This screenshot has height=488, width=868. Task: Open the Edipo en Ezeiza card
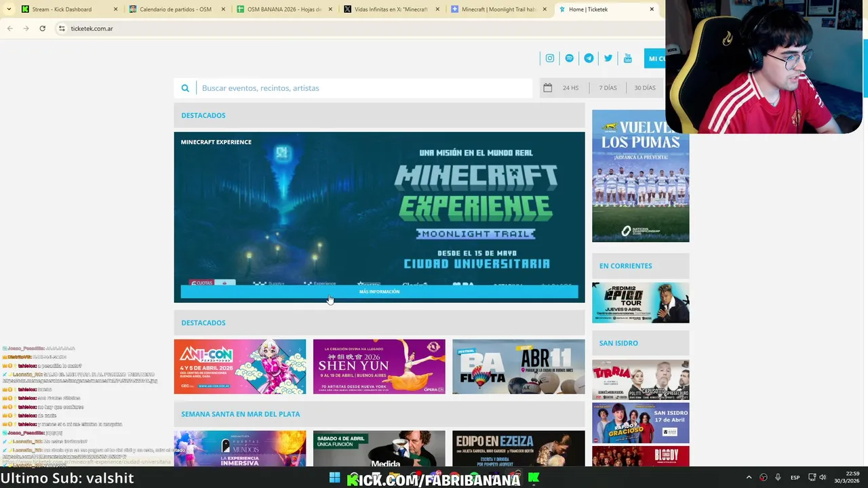click(518, 448)
